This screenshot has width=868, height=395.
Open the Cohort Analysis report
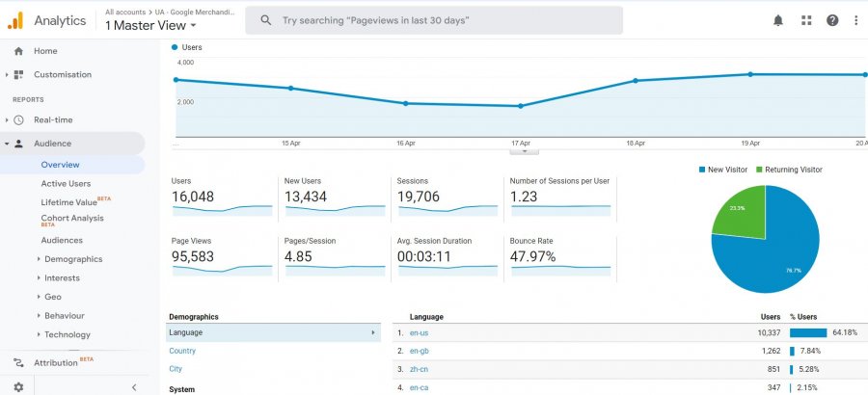[x=71, y=219]
